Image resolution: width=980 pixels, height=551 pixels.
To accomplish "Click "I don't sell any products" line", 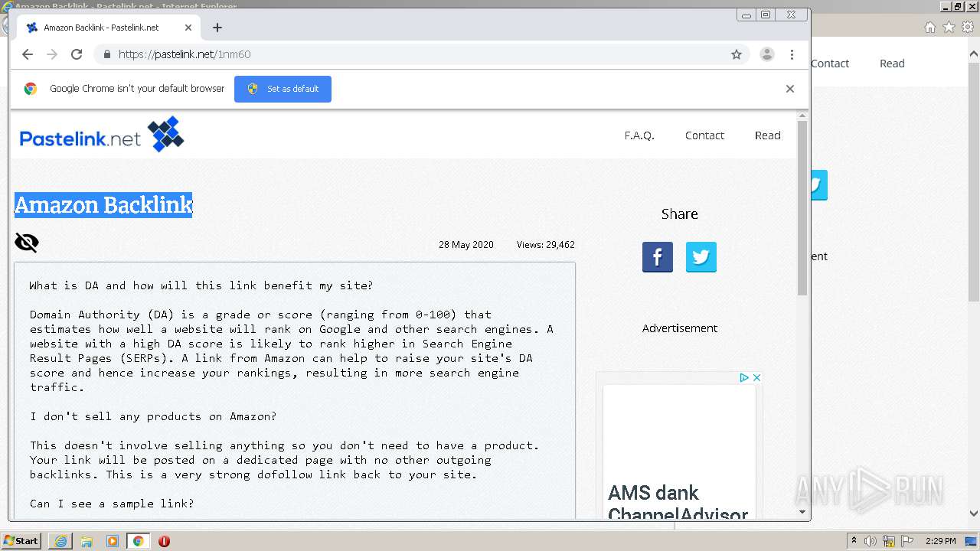I will click(x=153, y=416).
